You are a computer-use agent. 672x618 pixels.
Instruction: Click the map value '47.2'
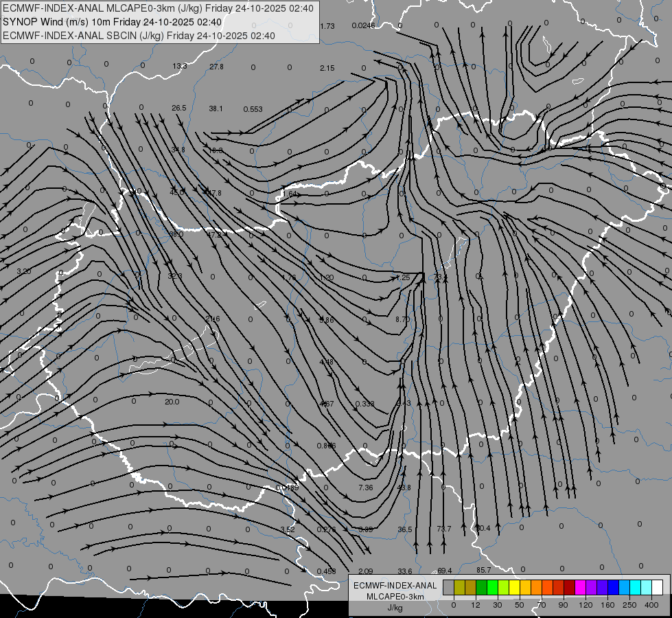point(214,235)
